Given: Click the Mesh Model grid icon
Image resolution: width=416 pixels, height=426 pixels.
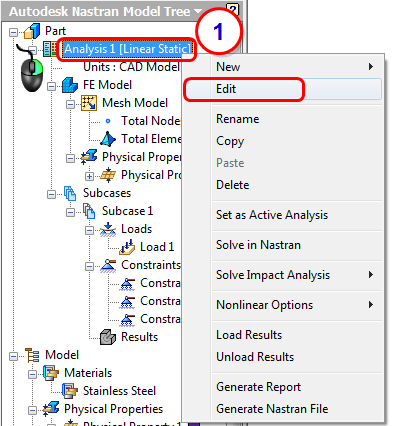Looking at the screenshot, I should (89, 103).
